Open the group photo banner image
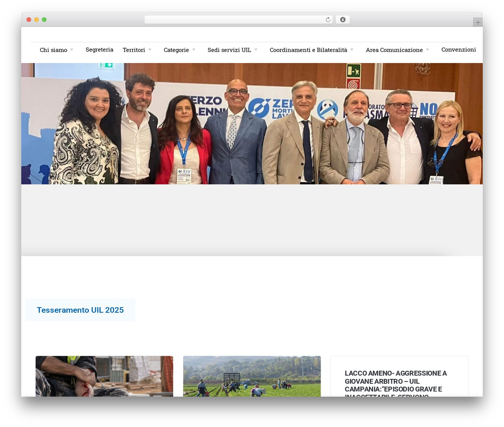 (252, 124)
